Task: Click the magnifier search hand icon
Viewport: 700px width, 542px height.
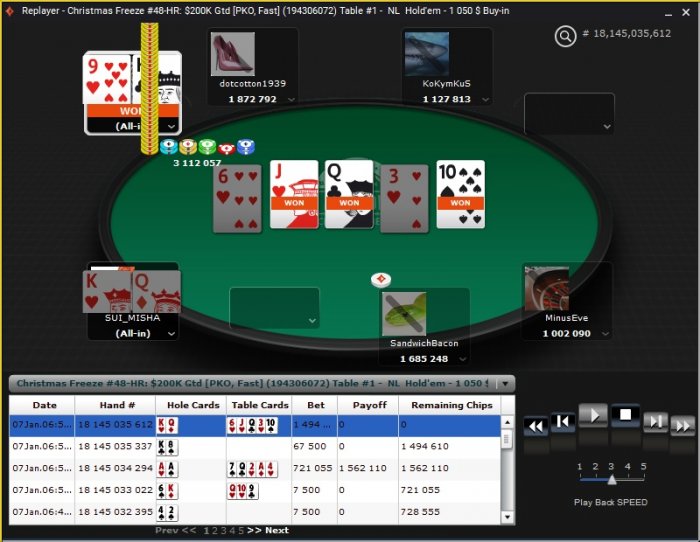Action: point(565,36)
